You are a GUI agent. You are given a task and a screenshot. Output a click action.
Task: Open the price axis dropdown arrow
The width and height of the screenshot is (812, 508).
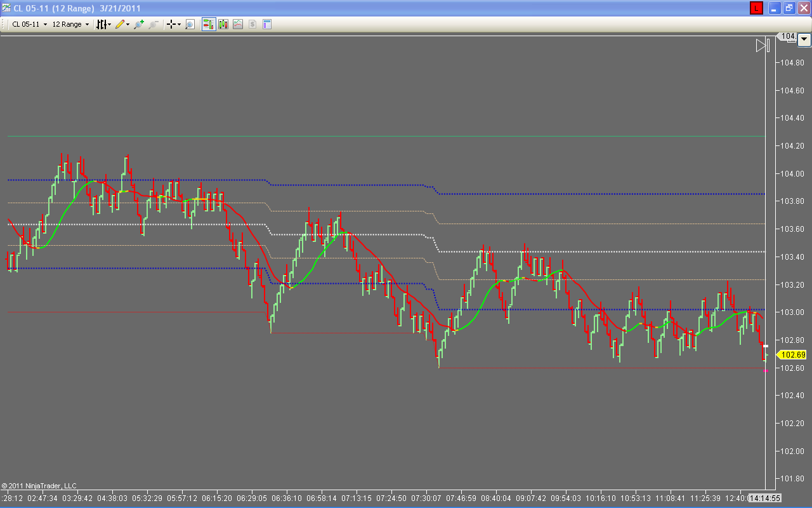coord(804,39)
